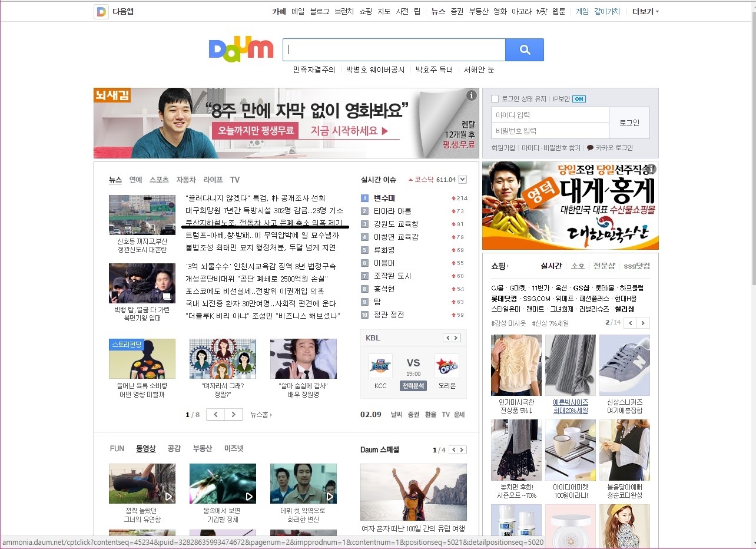Go to previous page in shopping pager
The image size is (756, 549).
pos(631,323)
